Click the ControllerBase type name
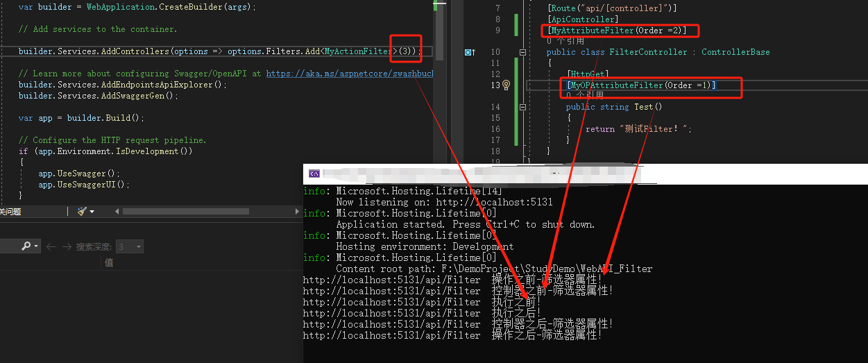Viewport: 868px width, 363px height. 735,52
